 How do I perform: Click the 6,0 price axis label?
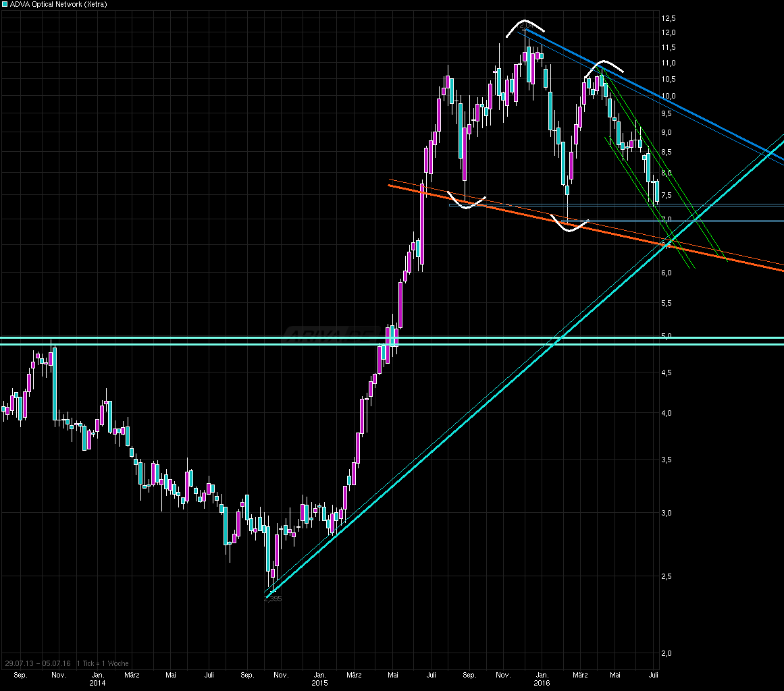667,273
